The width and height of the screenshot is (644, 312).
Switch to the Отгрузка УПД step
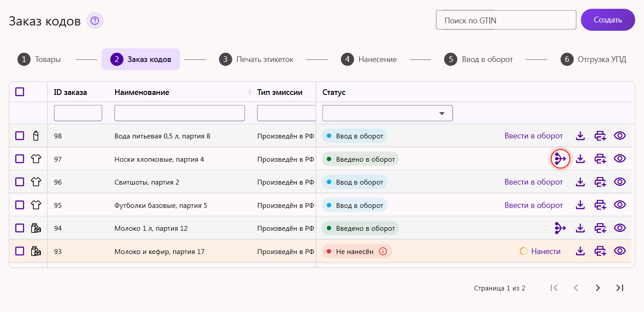point(593,59)
